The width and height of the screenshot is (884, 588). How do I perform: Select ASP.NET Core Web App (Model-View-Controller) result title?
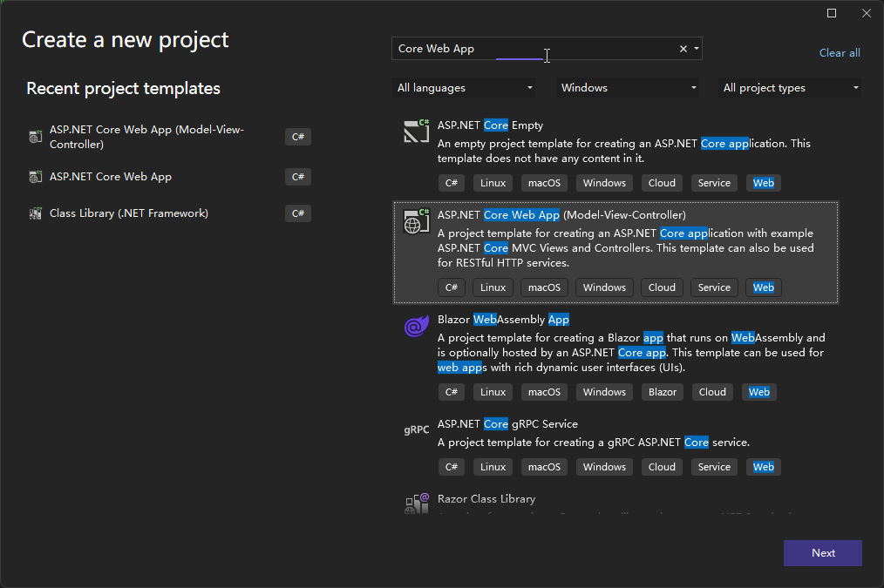point(561,215)
